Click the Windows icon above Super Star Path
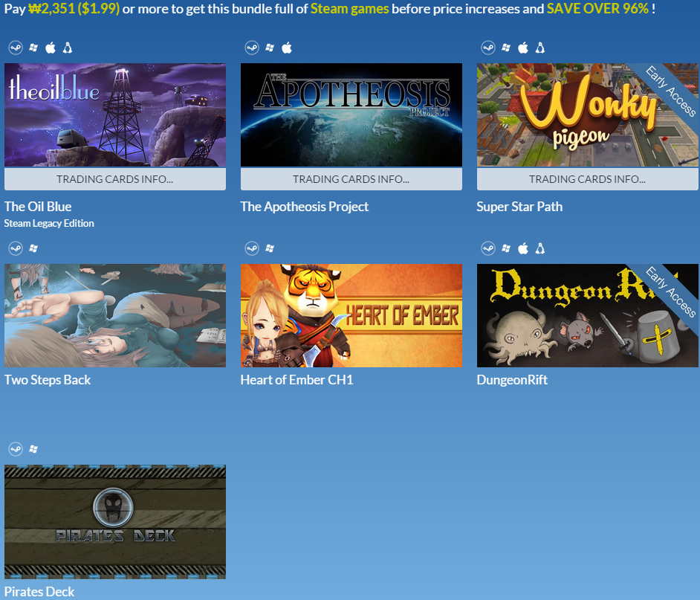 [x=506, y=48]
